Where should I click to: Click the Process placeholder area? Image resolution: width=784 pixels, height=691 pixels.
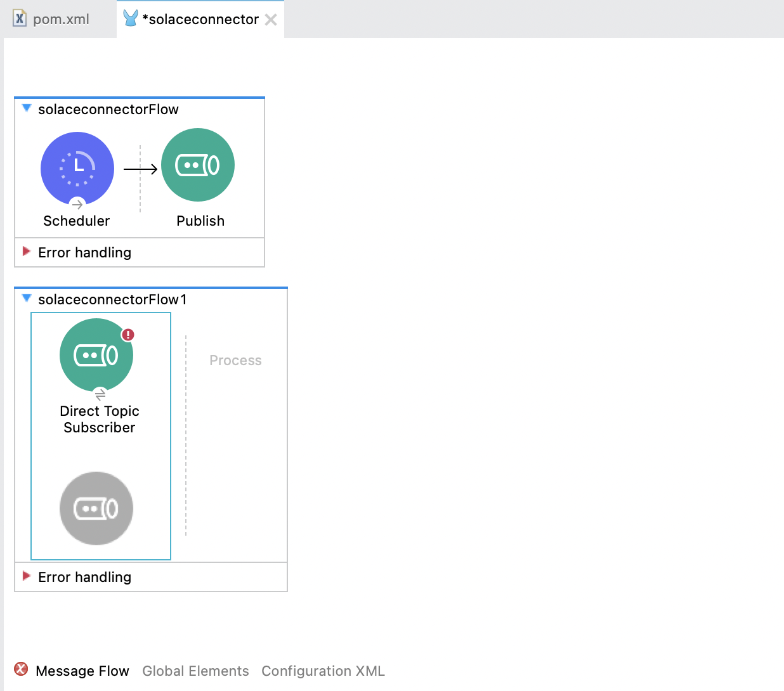tap(235, 360)
